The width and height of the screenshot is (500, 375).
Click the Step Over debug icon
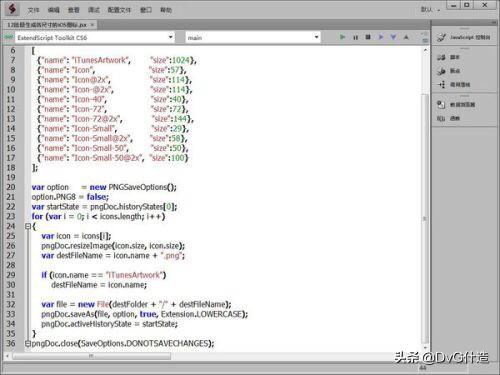(x=381, y=37)
